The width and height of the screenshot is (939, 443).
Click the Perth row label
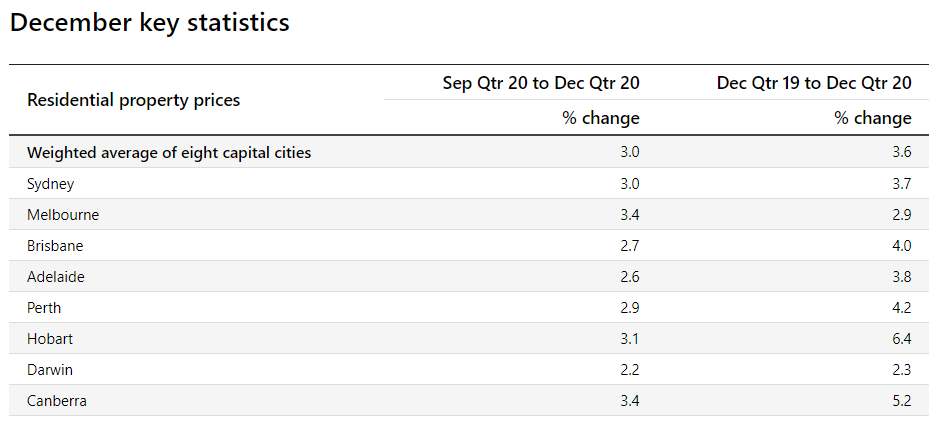click(x=44, y=308)
